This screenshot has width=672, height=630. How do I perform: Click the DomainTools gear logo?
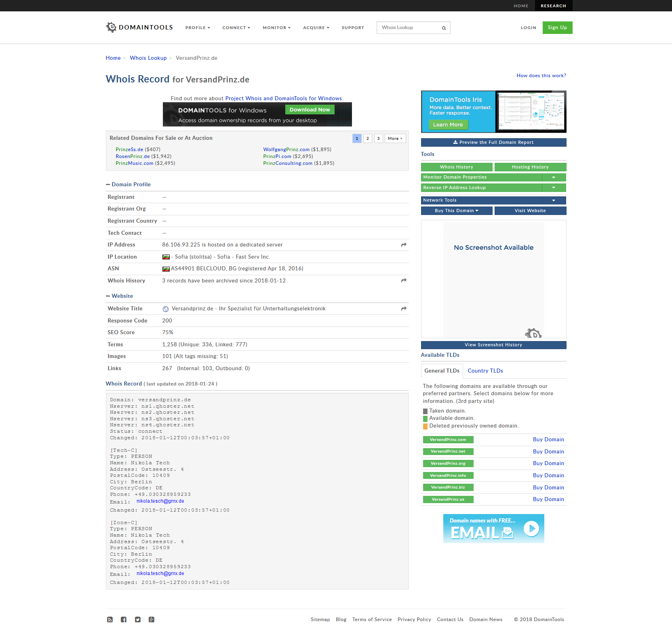111,27
